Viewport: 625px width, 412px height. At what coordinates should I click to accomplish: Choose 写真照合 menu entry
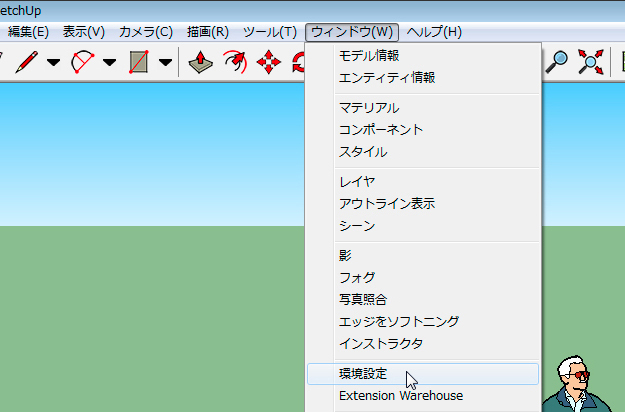pyautogui.click(x=423, y=300)
